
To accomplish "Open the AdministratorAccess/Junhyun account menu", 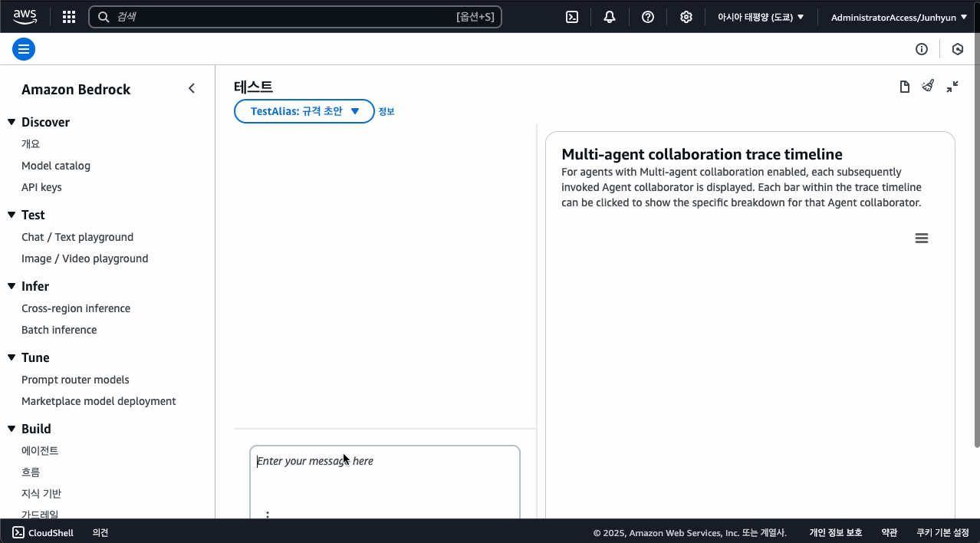I will coord(899,17).
